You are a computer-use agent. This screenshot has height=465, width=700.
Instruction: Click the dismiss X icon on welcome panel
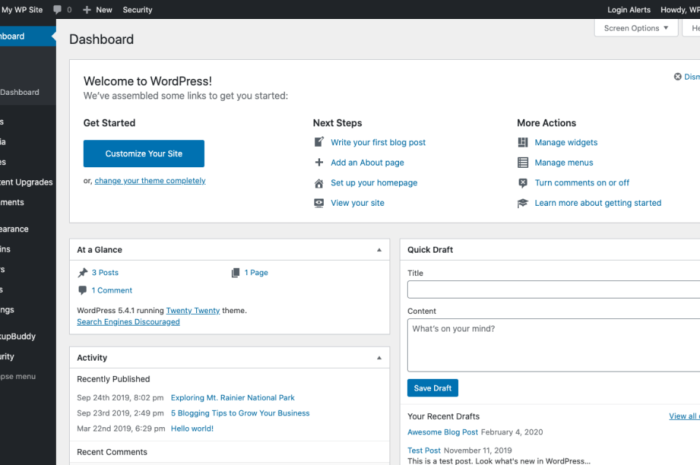click(678, 77)
